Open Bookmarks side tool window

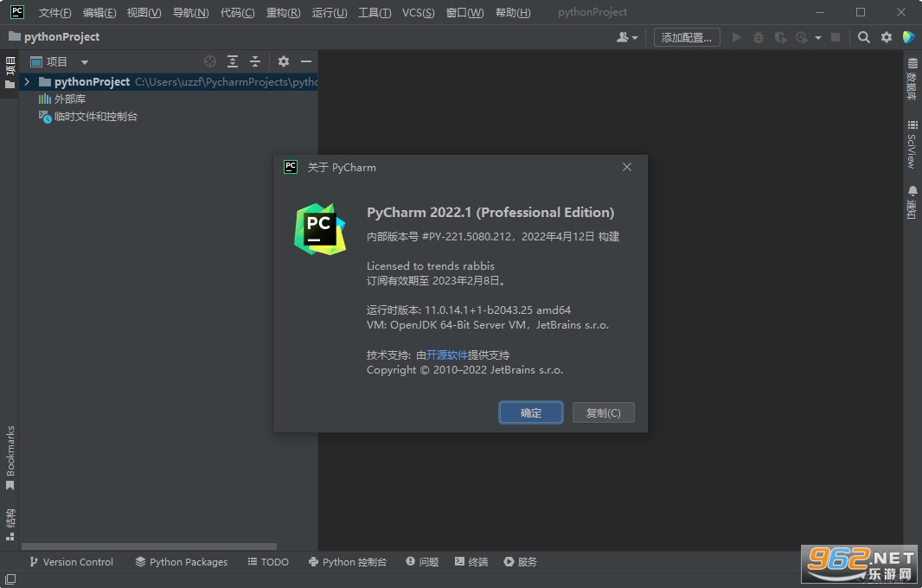click(x=10, y=458)
